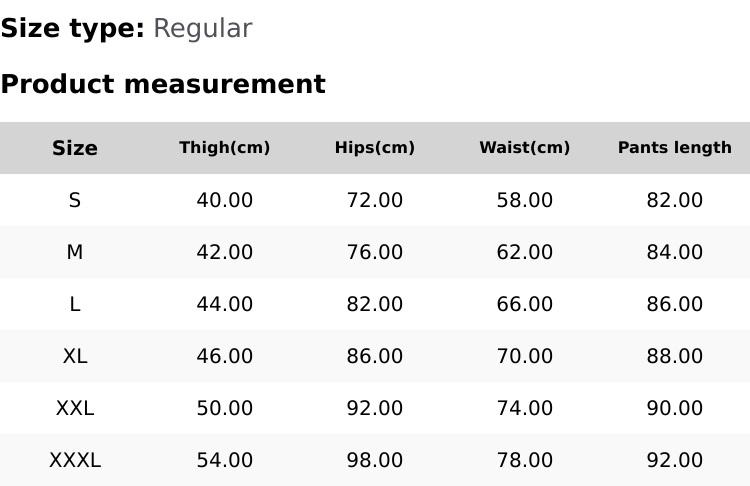Select the XXXL size row label

point(75,460)
